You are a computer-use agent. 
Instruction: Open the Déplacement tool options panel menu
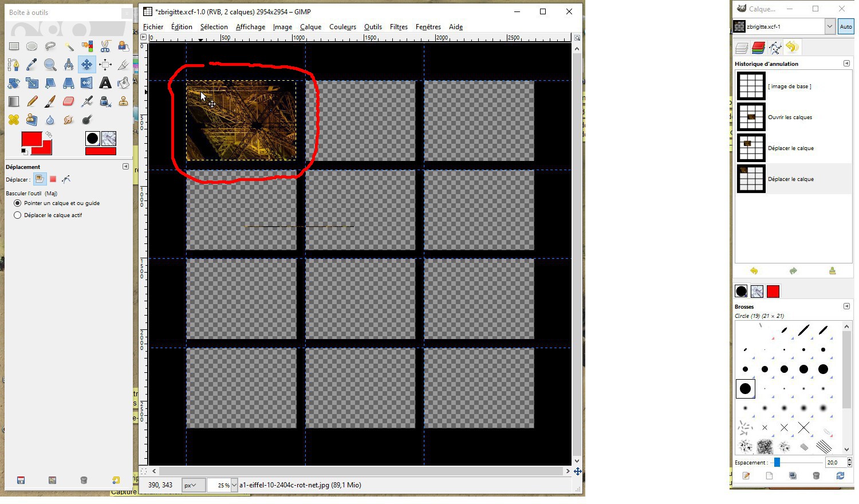point(125,167)
